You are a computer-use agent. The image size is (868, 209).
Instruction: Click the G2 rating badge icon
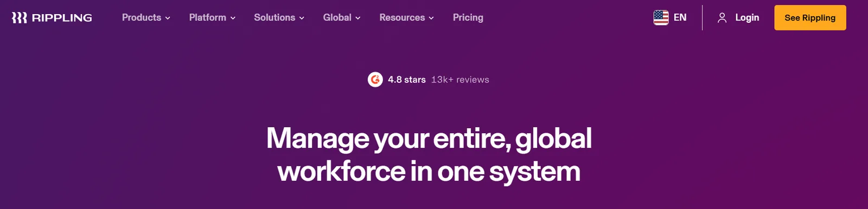pyautogui.click(x=375, y=80)
